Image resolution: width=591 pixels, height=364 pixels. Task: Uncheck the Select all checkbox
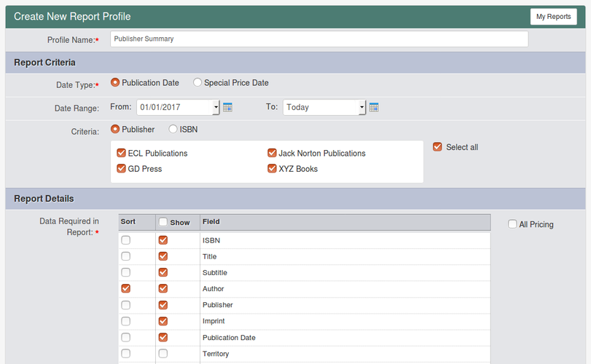pos(437,147)
